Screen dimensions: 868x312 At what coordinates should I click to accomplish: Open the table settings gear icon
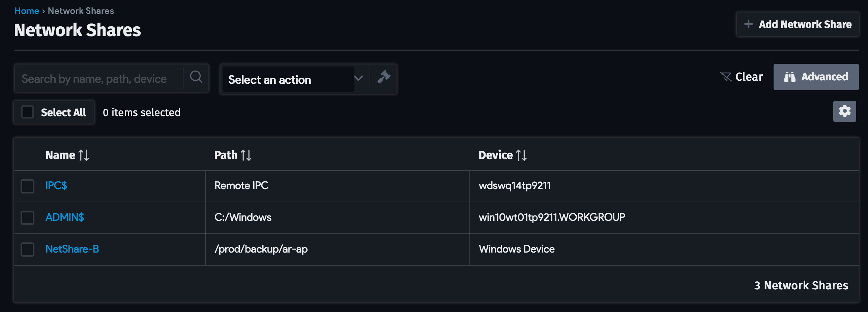(844, 111)
